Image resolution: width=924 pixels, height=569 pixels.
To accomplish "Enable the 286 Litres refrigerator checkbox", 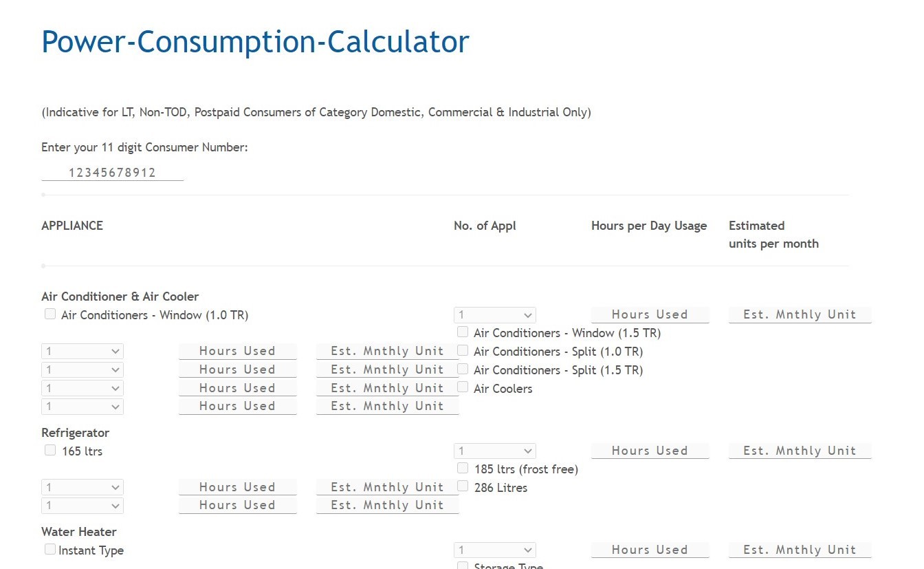I will [x=463, y=486].
